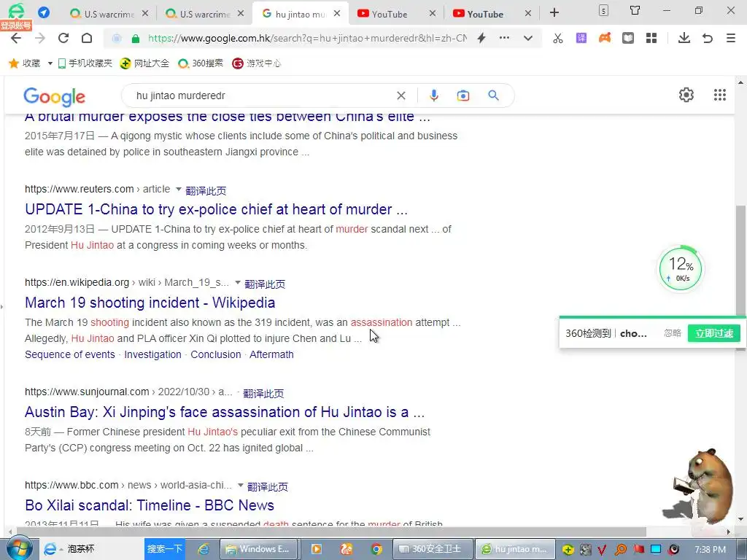The image size is (747, 560).
Task: Translate the Sun Journal result page
Action: pyautogui.click(x=263, y=394)
